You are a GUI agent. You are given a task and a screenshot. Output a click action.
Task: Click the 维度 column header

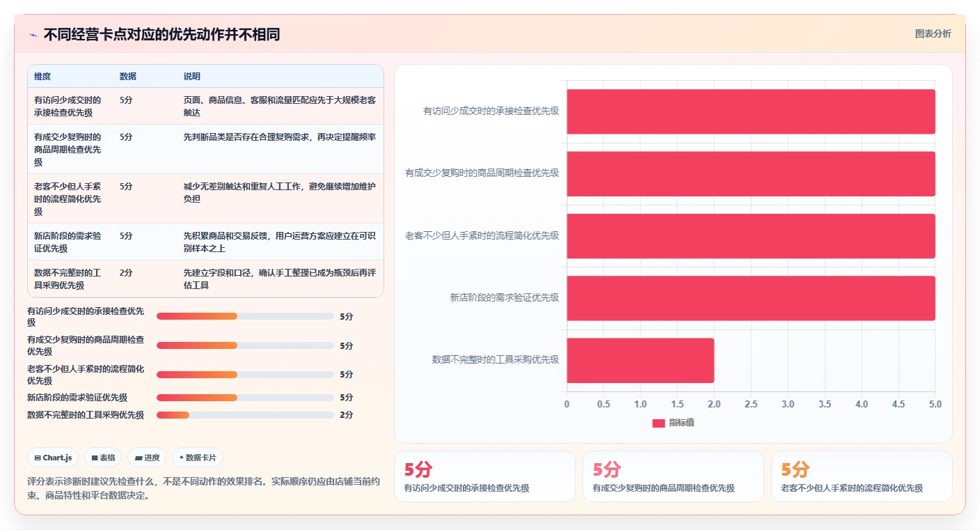(42, 77)
